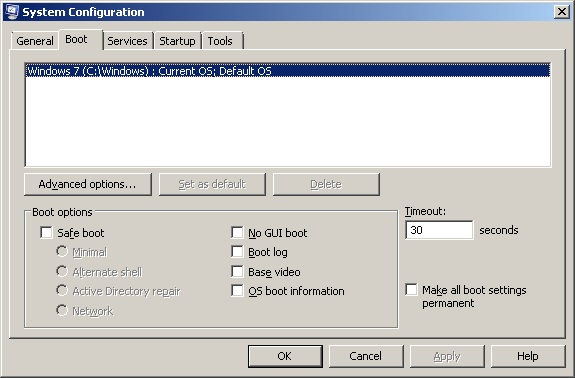Click the System Configuration title bar icon
Screen dimensions: 575x378
coord(12,11)
